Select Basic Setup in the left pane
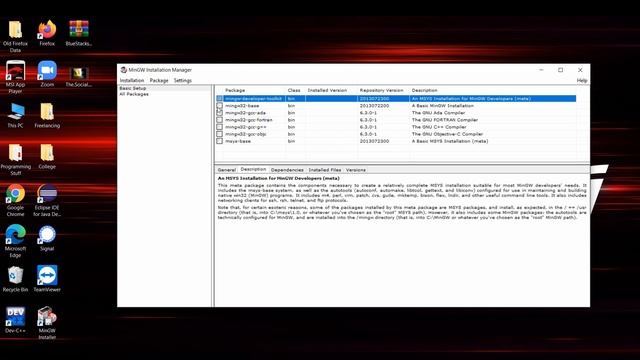Screen dimensions: 640x360 click(133, 88)
